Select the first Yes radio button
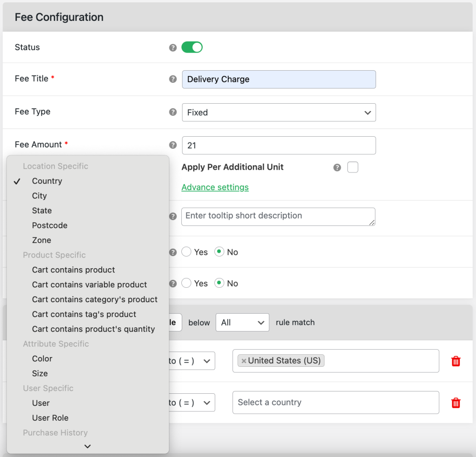The height and width of the screenshot is (457, 476). [x=186, y=252]
